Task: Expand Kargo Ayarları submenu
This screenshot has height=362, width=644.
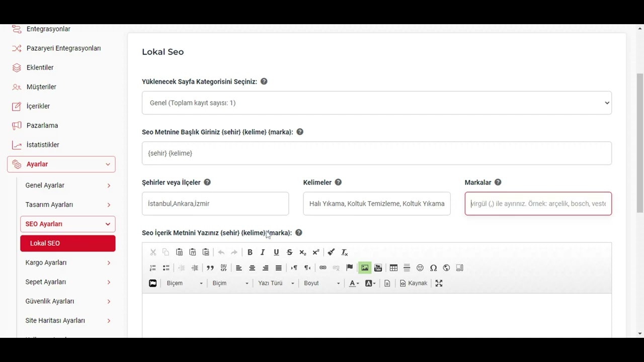Action: pyautogui.click(x=68, y=262)
